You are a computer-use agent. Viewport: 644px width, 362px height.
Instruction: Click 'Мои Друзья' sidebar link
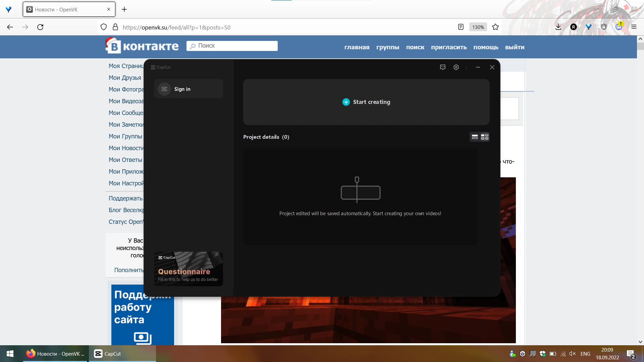point(125,78)
